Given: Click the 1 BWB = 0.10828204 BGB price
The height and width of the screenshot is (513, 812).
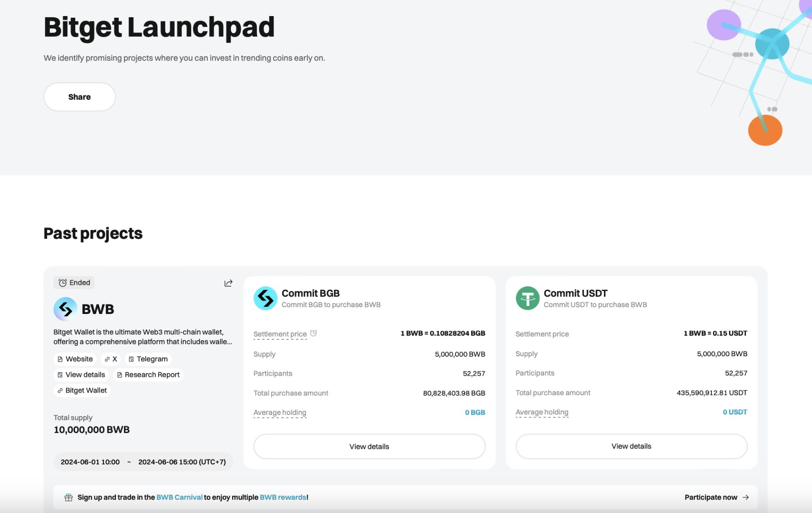Looking at the screenshot, I should 443,333.
